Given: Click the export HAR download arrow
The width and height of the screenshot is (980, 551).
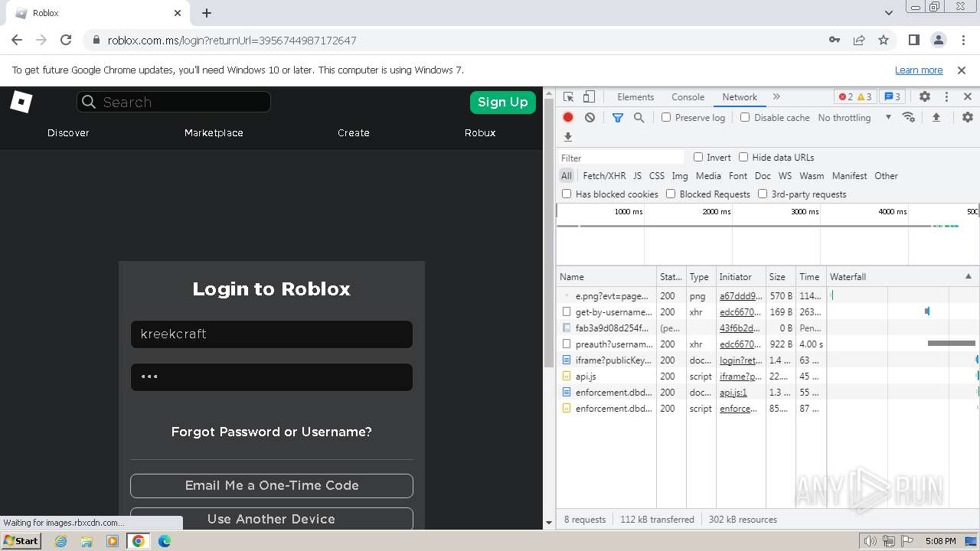Looking at the screenshot, I should 568,137.
